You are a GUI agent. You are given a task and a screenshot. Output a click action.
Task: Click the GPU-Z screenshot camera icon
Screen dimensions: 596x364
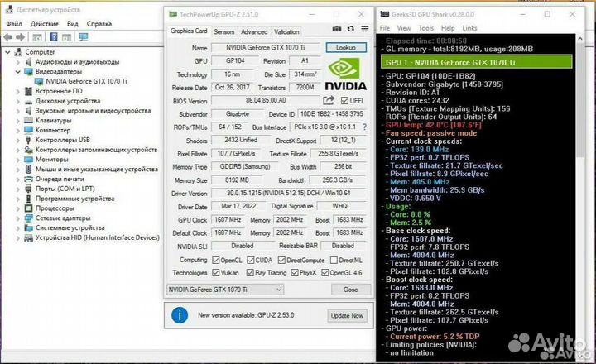(x=337, y=29)
